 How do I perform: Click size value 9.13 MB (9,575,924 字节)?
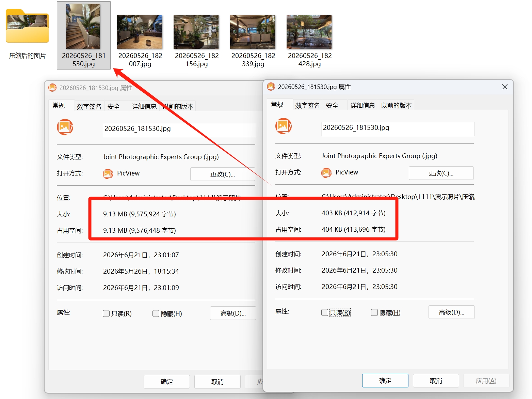[140, 214]
